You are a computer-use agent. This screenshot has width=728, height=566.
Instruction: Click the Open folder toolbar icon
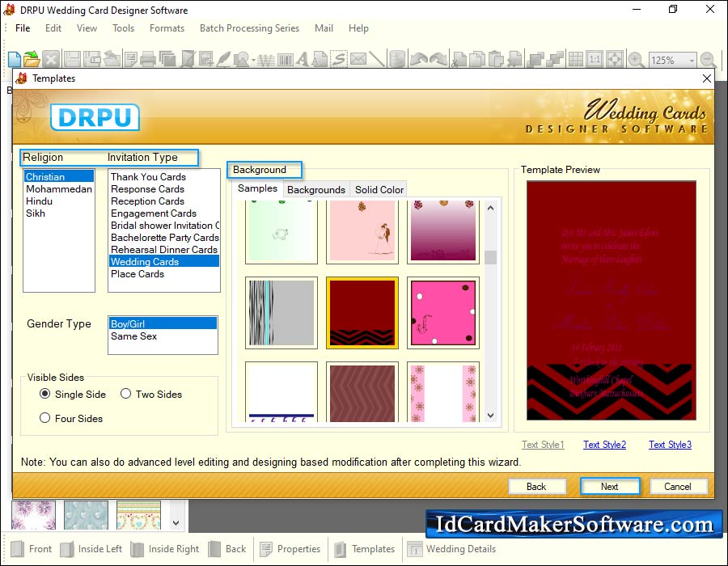(32, 59)
